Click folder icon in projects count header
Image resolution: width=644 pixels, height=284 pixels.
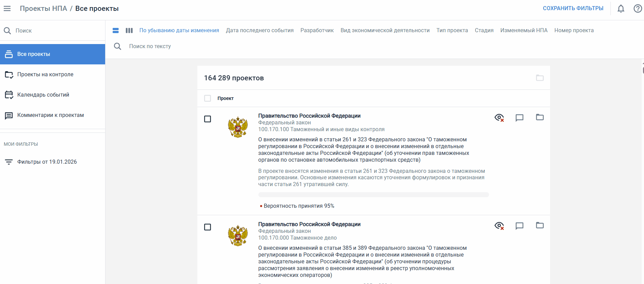point(540,78)
